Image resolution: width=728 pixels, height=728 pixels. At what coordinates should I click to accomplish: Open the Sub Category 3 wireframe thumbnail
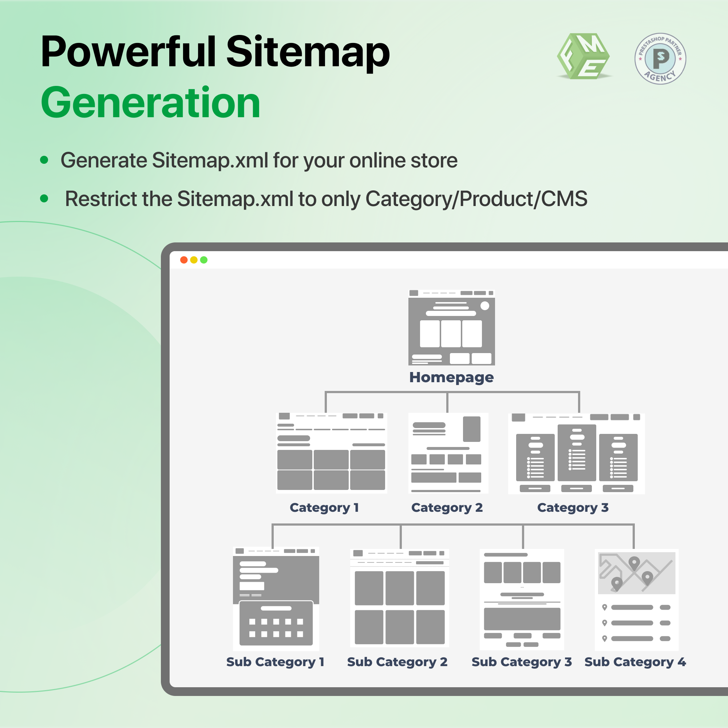522,599
